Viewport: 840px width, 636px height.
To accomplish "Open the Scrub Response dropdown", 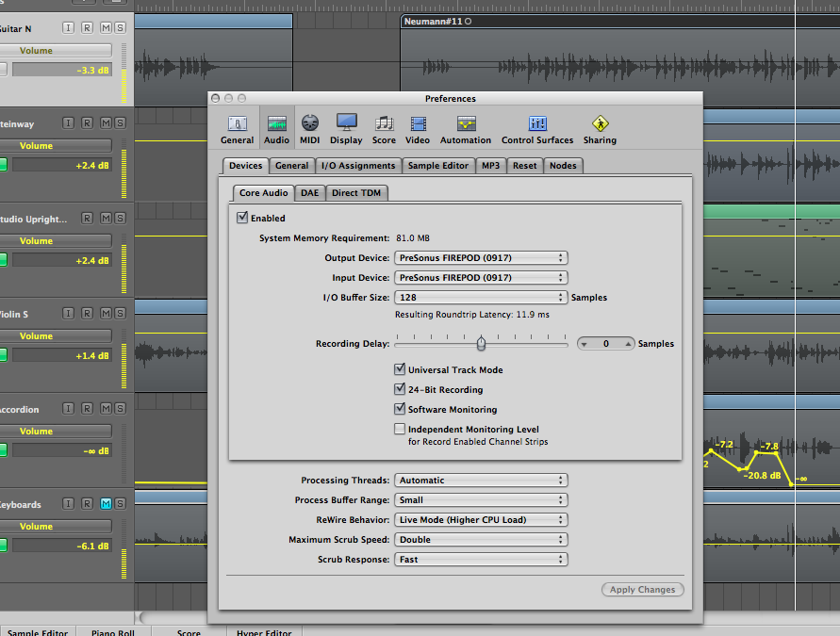I will point(481,560).
